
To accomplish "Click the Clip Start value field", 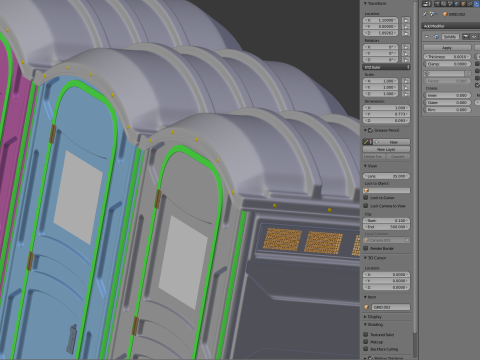I will (386, 221).
